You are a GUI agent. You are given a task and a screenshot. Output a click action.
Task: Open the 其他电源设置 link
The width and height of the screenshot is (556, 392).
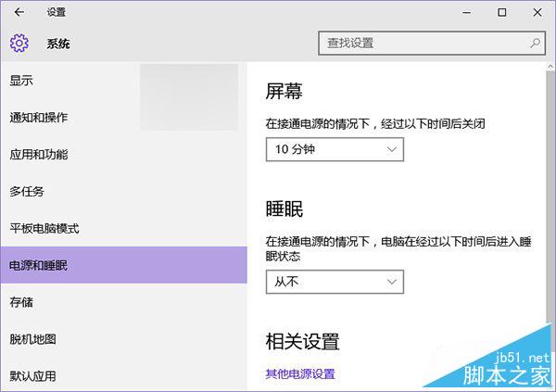(x=300, y=374)
